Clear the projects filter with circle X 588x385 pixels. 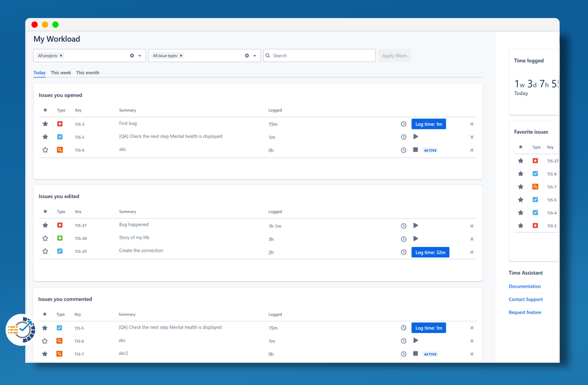[x=131, y=55]
